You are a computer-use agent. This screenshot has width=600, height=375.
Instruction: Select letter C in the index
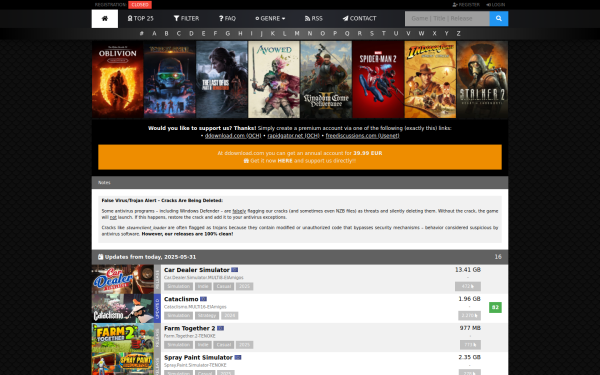[179, 34]
